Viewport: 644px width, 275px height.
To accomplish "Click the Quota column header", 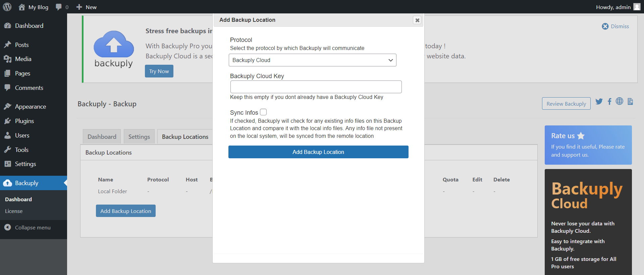I will tap(450, 180).
